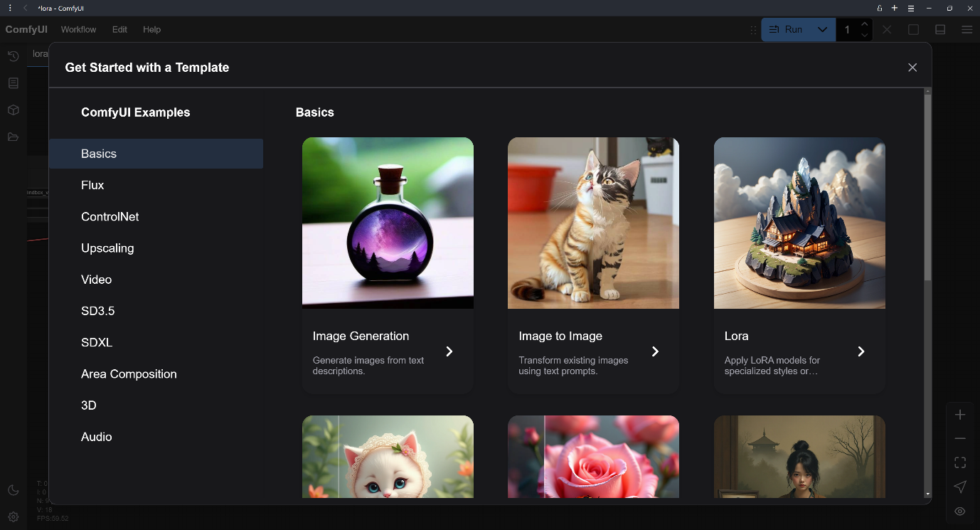The image size is (980, 530).
Task: Increase the batch count stepper
Action: [x=865, y=25]
